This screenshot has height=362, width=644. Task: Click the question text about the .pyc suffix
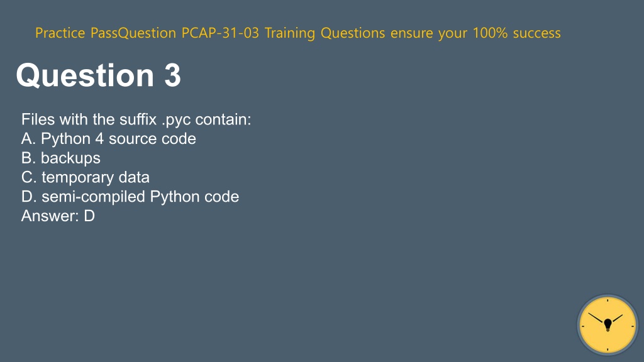pyautogui.click(x=136, y=119)
